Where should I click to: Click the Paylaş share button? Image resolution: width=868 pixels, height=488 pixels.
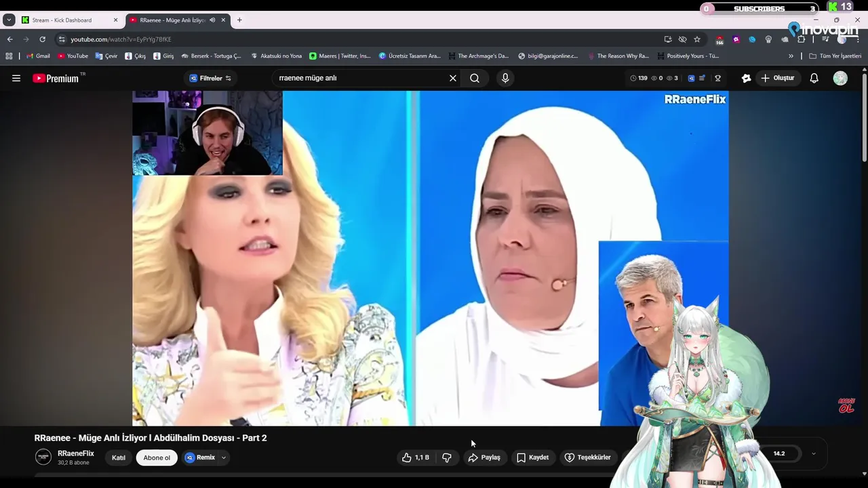(x=484, y=457)
